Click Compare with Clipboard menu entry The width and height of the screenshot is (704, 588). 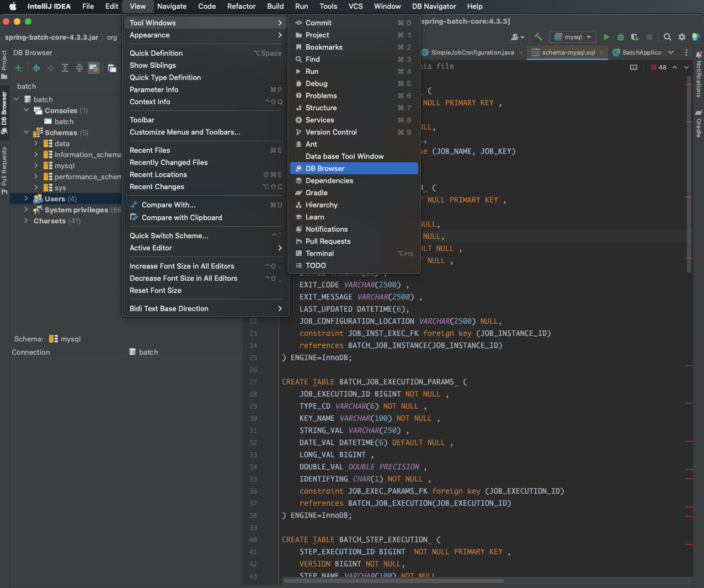click(x=205, y=217)
